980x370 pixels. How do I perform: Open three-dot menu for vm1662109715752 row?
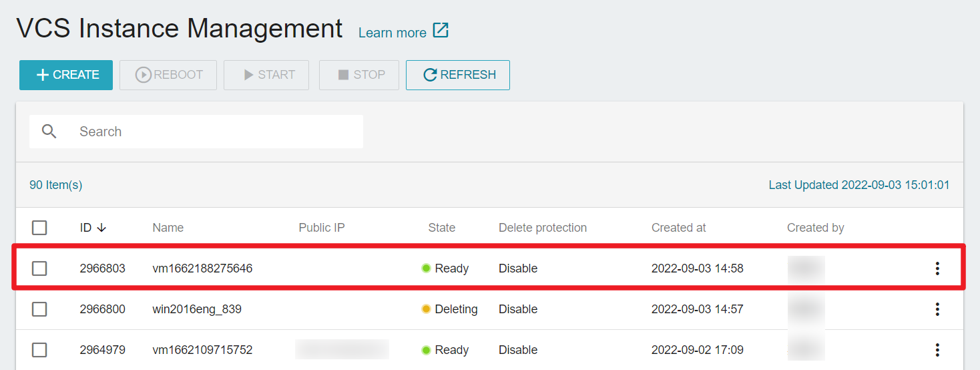[937, 350]
